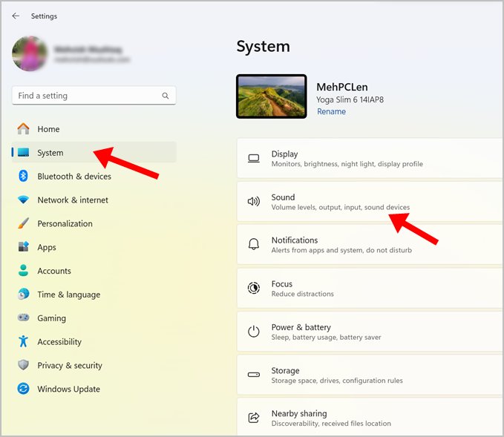The height and width of the screenshot is (437, 504).
Task: Click the Accounts person icon
Action: [x=23, y=271]
